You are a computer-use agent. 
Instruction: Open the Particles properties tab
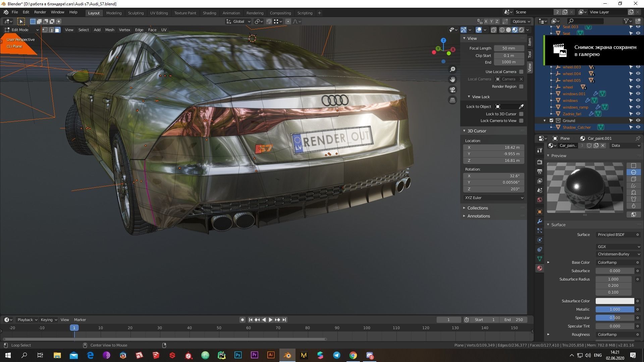click(539, 231)
